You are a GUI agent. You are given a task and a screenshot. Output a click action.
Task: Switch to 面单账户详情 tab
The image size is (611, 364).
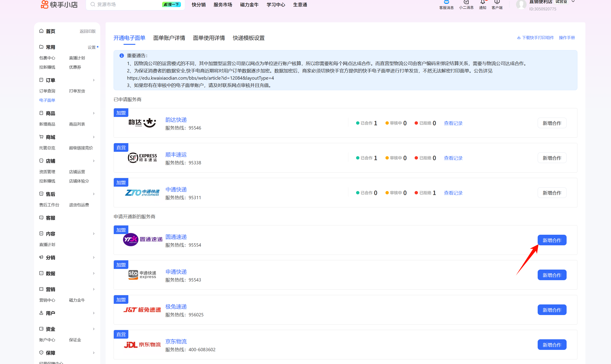point(169,38)
